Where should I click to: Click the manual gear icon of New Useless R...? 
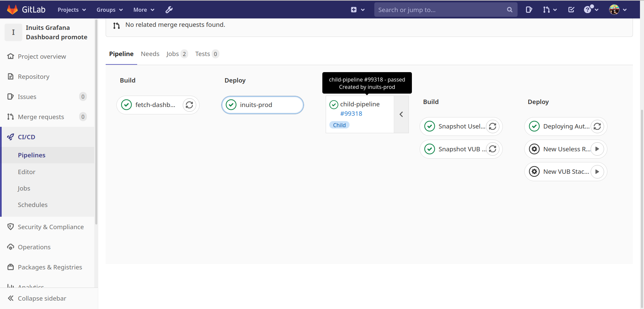coord(534,149)
